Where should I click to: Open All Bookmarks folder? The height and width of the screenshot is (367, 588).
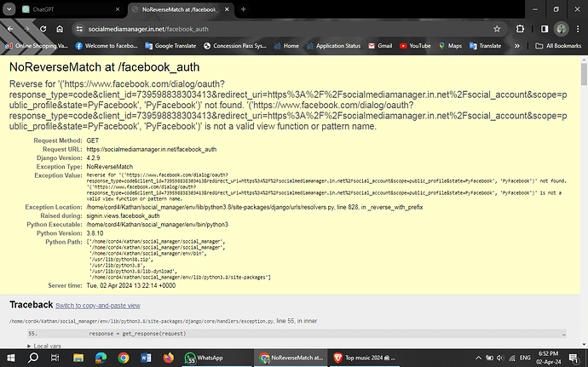(558, 46)
